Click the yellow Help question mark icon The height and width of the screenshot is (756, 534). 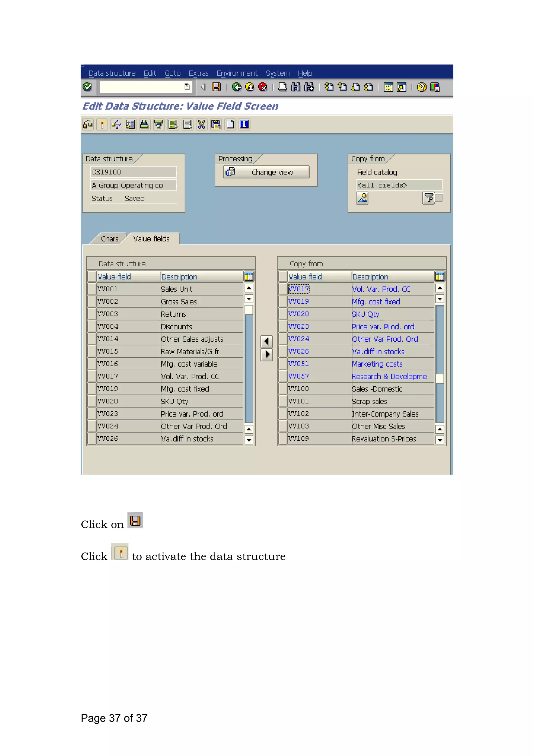pyautogui.click(x=421, y=87)
